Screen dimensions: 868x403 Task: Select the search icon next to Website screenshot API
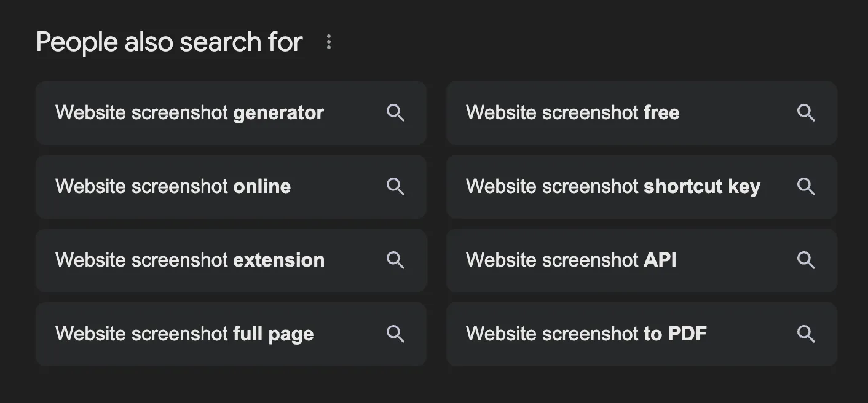pyautogui.click(x=806, y=260)
